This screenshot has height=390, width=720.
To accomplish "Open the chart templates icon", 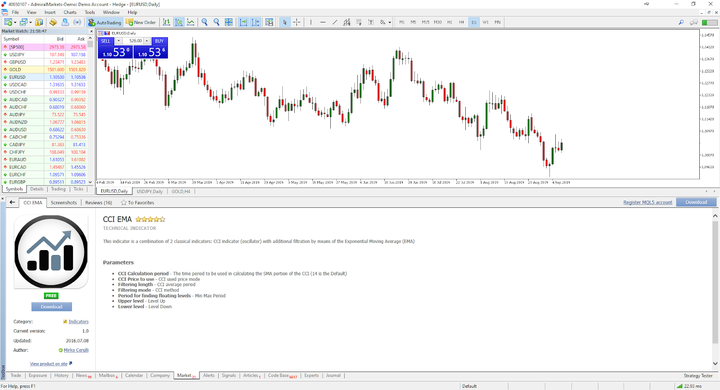I will click(269, 22).
